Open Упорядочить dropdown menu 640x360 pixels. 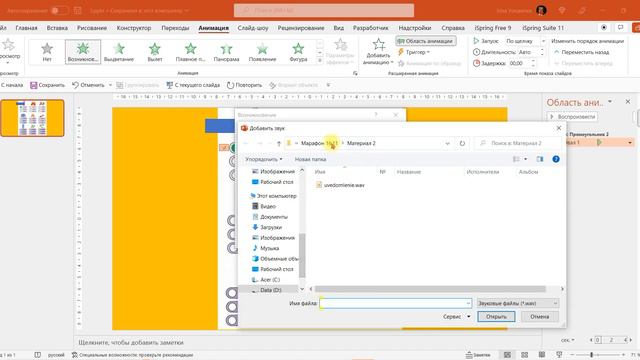coord(264,159)
